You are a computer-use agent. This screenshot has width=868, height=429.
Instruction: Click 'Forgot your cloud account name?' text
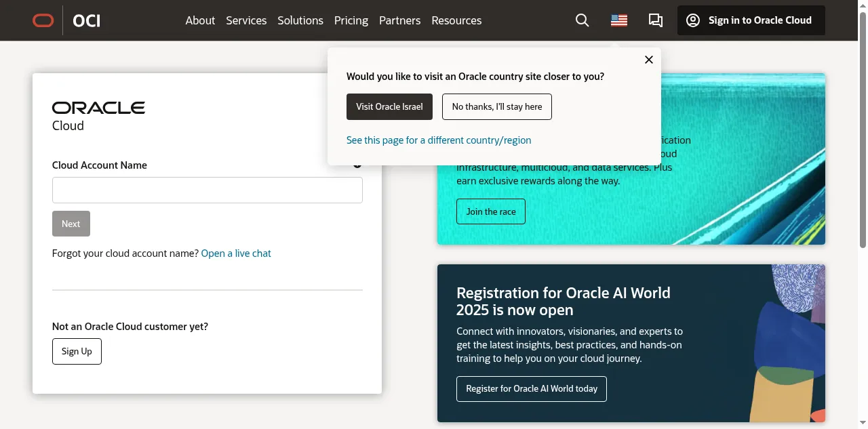pos(125,253)
